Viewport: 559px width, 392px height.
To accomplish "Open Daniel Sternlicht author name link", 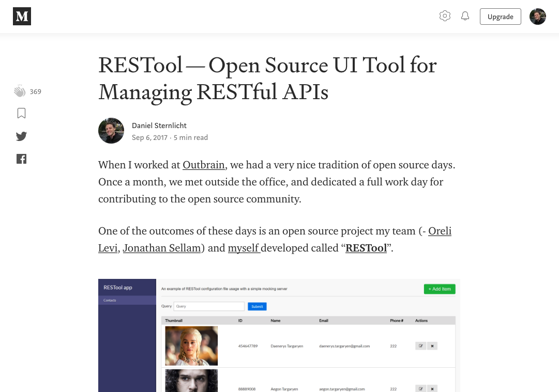I will pyautogui.click(x=159, y=126).
